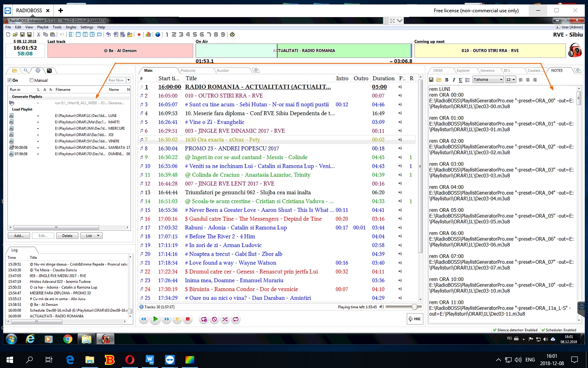The width and height of the screenshot is (588, 368).
Task: Click the Add... scheduler button
Action: click(x=19, y=236)
